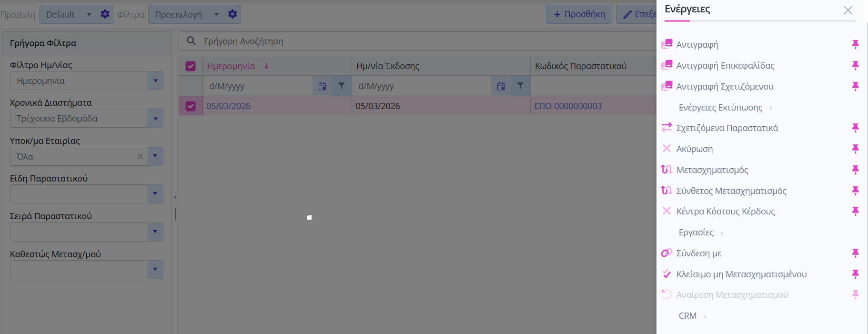Screen dimensions: 868x334
Task: Clear the Υποκ/μα Εταιρίας selection with X
Action: coord(140,156)
